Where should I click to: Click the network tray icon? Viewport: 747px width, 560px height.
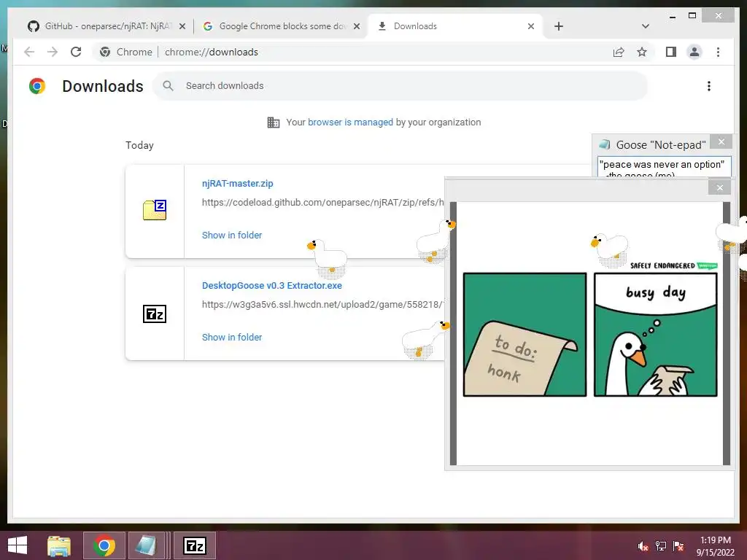pyautogui.click(x=661, y=546)
